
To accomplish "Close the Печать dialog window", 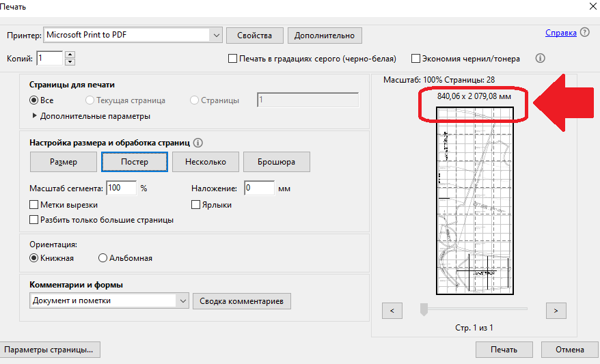I will 590,6.
